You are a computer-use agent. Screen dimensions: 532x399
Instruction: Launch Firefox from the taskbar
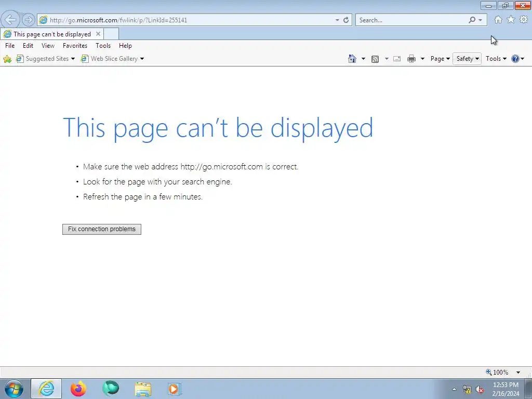[x=78, y=389]
